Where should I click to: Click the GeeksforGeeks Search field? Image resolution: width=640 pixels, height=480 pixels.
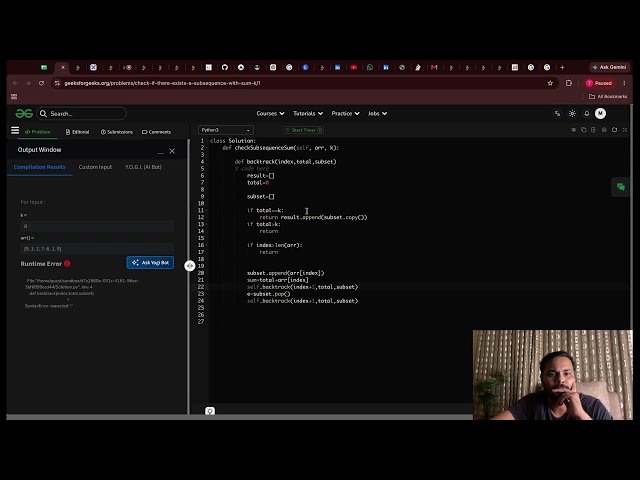point(82,113)
